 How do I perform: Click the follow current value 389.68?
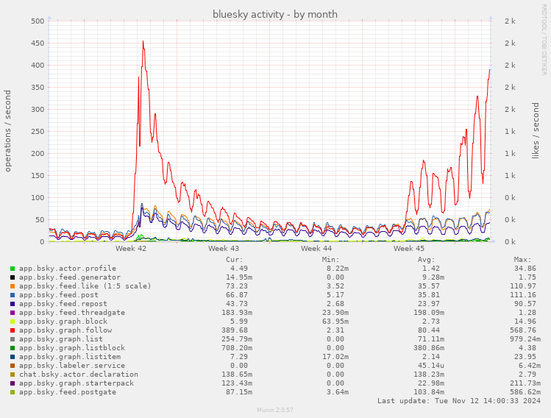coord(234,331)
